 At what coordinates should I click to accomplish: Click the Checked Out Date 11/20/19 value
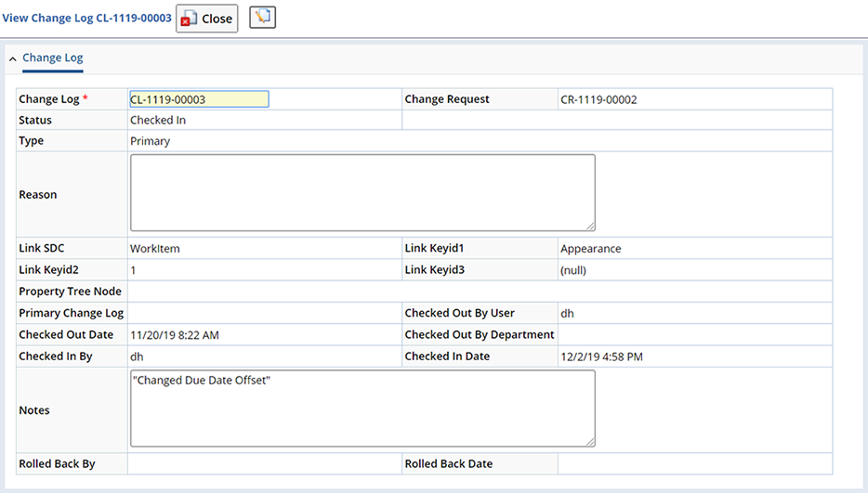coord(175,335)
